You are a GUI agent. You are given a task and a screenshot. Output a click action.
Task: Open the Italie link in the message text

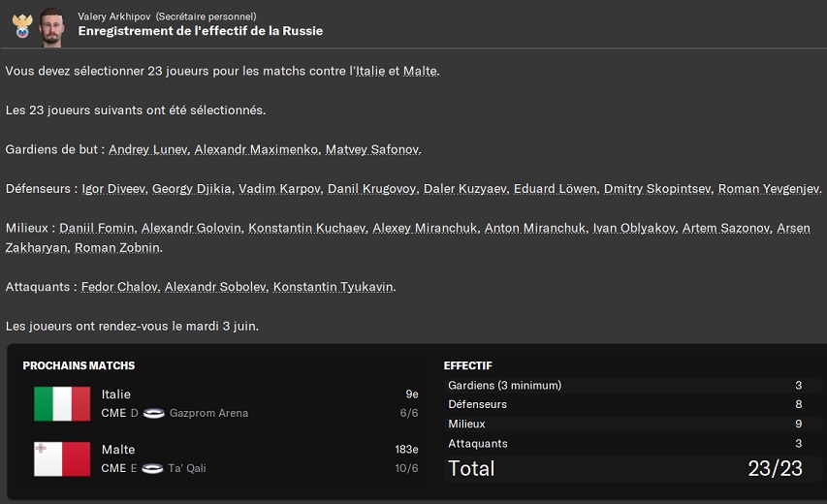pos(370,72)
